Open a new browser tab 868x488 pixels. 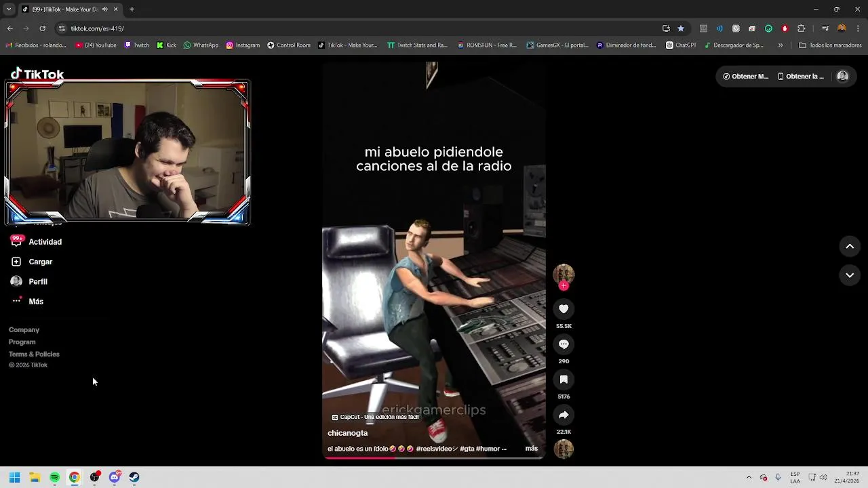coord(132,9)
